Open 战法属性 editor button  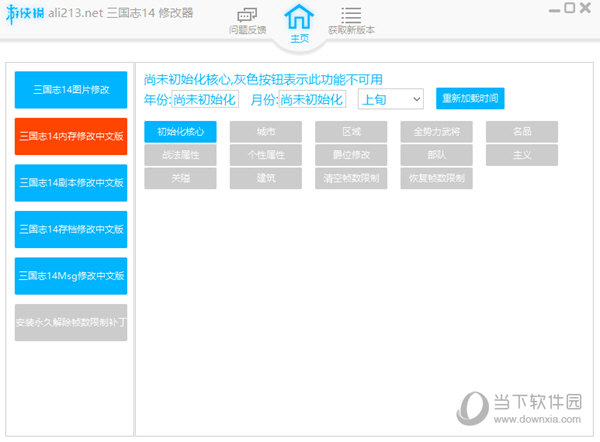(x=180, y=155)
